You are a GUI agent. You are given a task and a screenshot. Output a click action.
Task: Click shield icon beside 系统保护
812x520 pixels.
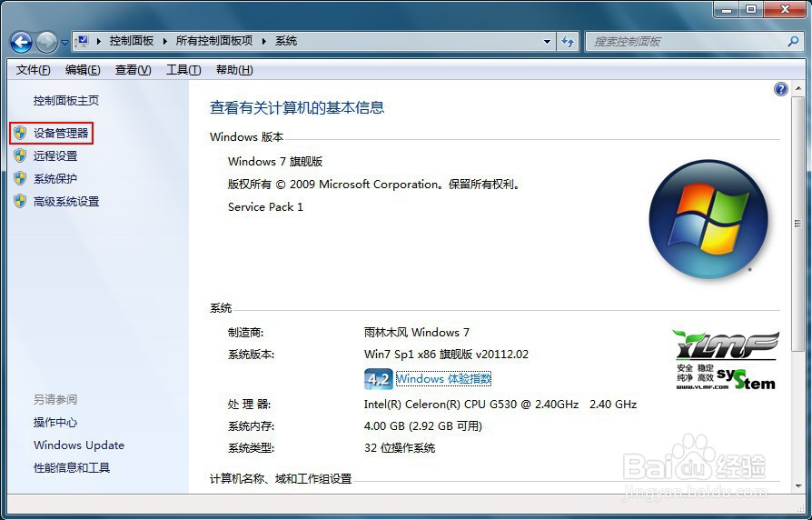[x=20, y=178]
